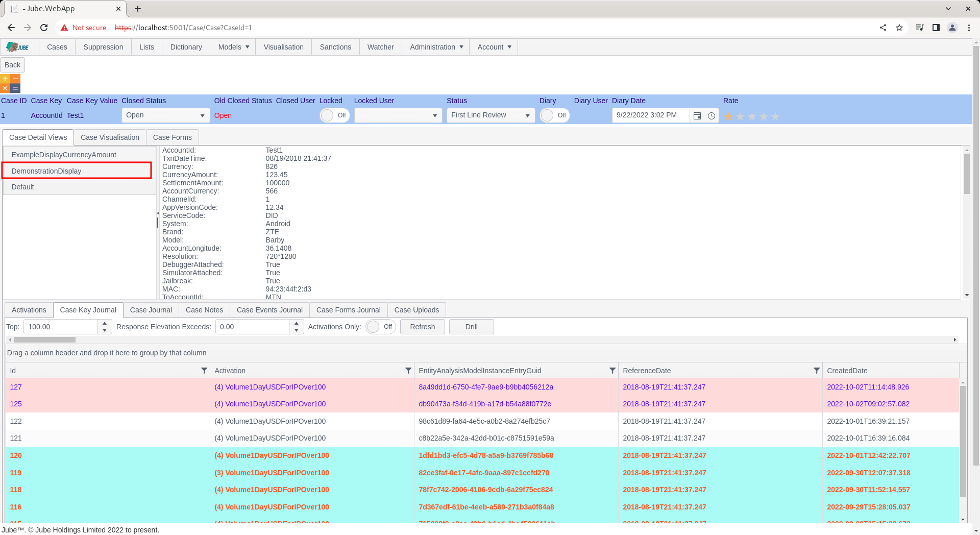
Task: Go back in browser history
Action: 11,28
